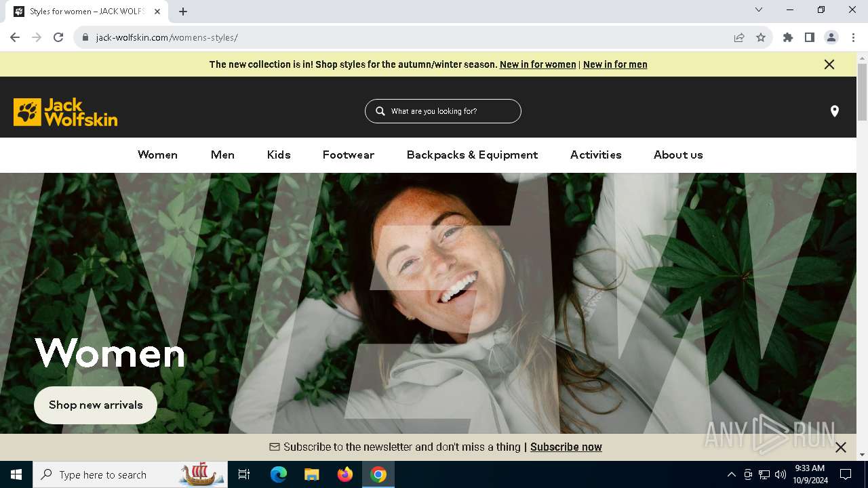This screenshot has height=488, width=868.
Task: Open the Footwear navigation menu
Action: pyautogui.click(x=349, y=155)
